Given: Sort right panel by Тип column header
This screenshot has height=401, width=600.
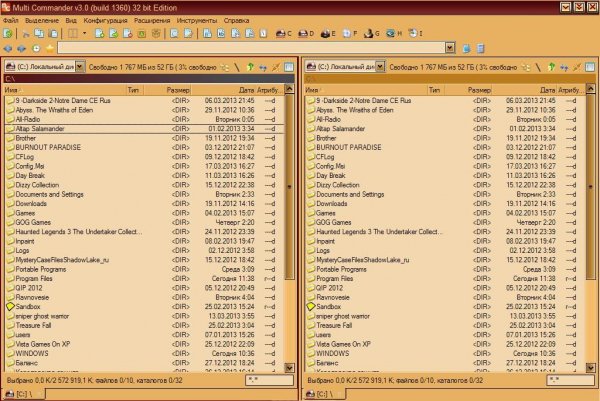Looking at the screenshot, I should tap(436, 90).
